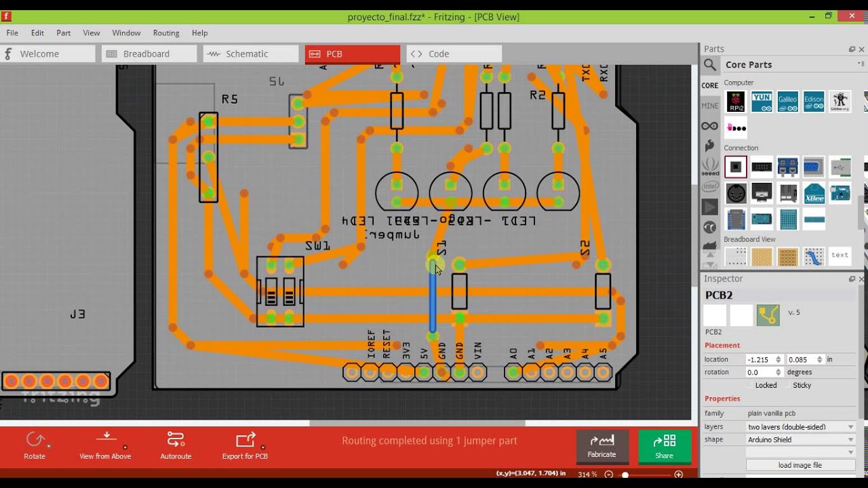Click load image file button
The image size is (868, 488).
pos(800,465)
